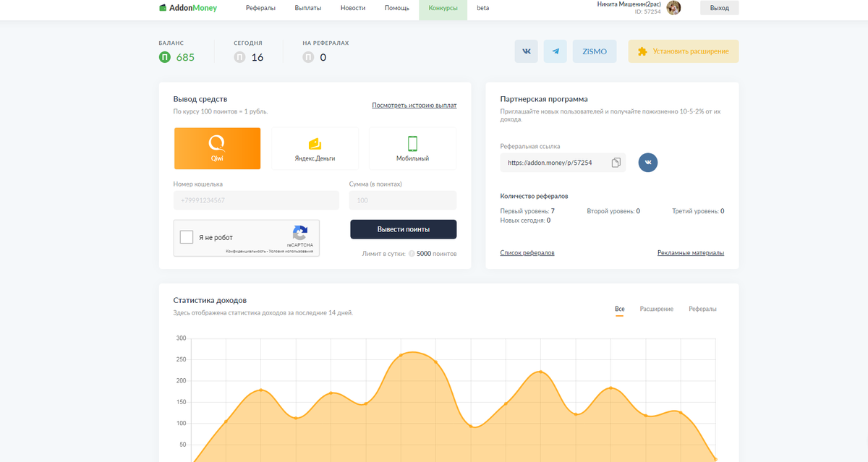The height and width of the screenshot is (462, 868).
Task: Open the Telegram channel button
Action: (x=556, y=51)
